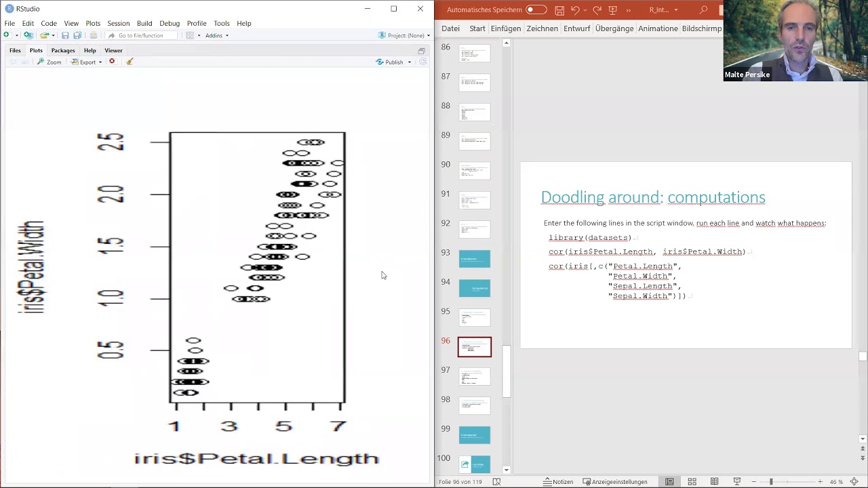Screen dimensions: 868x488
Task: Open workspace panes dropdown arrow
Action: [199, 35]
